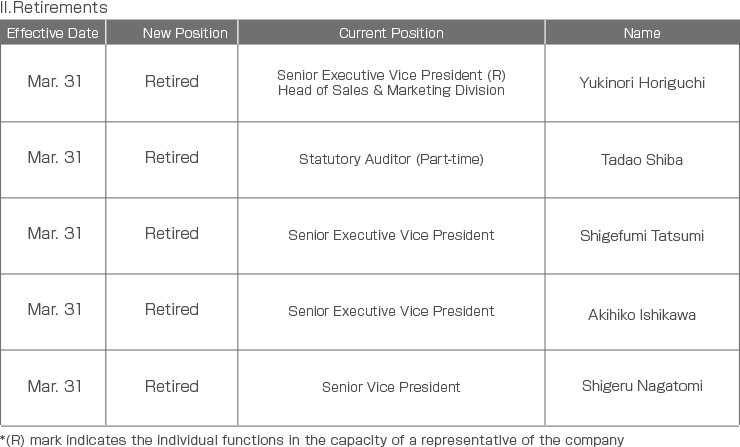Select the name Tadao Shiba

tap(642, 160)
